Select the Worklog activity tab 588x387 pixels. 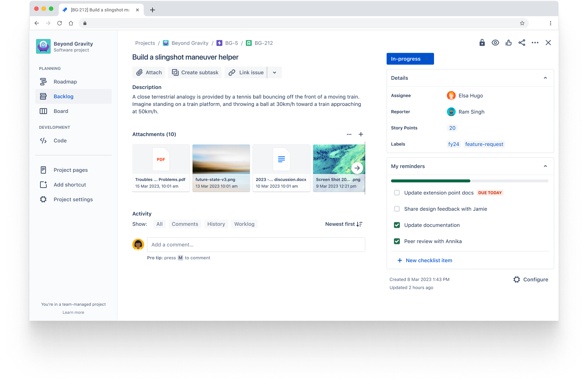pyautogui.click(x=244, y=224)
